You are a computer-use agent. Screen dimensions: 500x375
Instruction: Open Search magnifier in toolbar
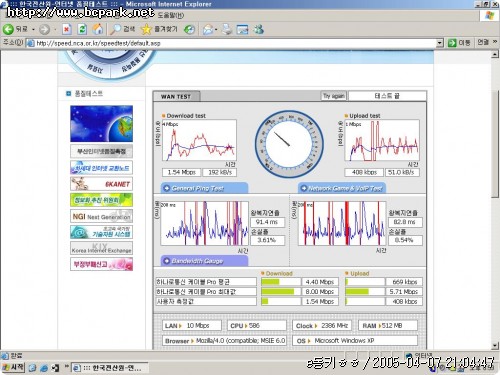tap(116, 29)
